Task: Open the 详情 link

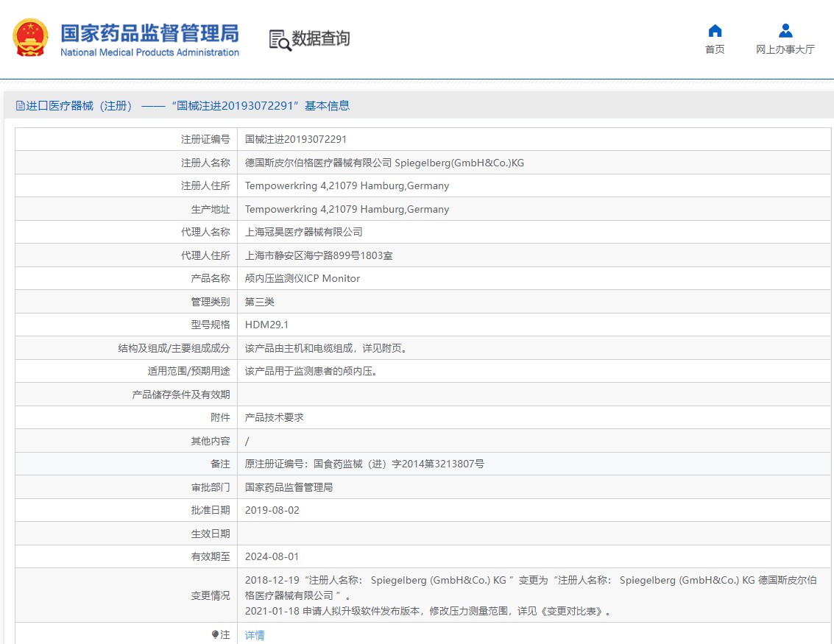Action: (255, 635)
